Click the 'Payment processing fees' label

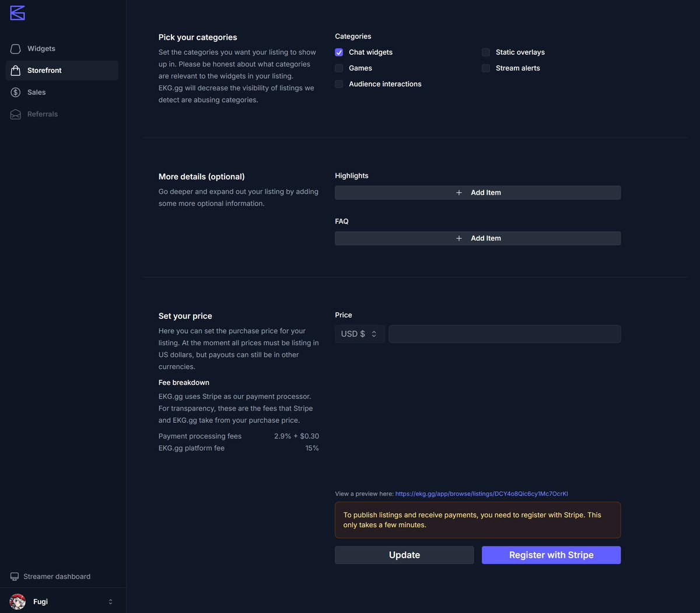[200, 436]
